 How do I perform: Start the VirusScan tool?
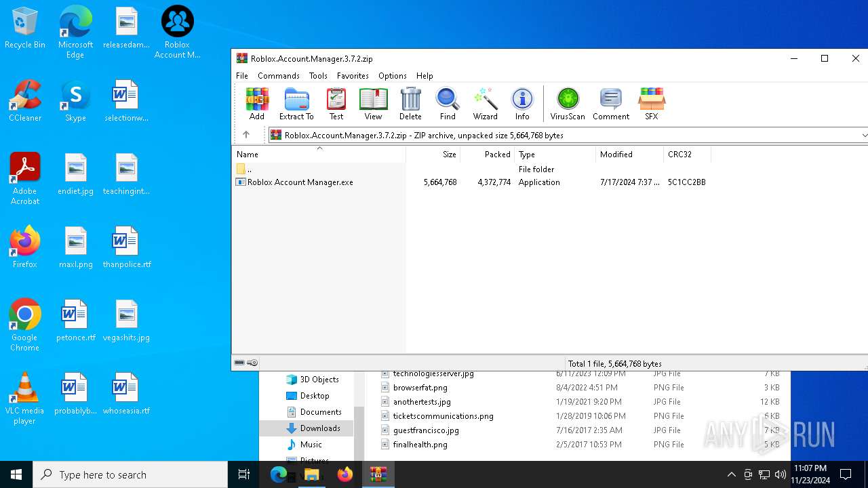(568, 104)
